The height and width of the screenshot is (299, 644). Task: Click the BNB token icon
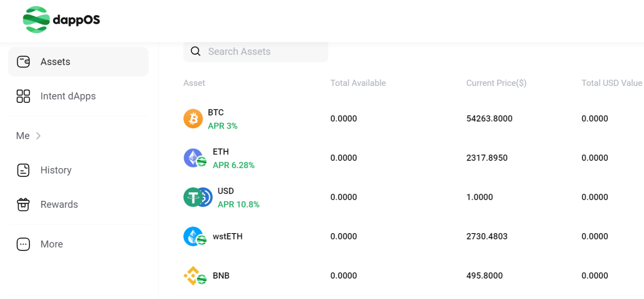(x=194, y=275)
